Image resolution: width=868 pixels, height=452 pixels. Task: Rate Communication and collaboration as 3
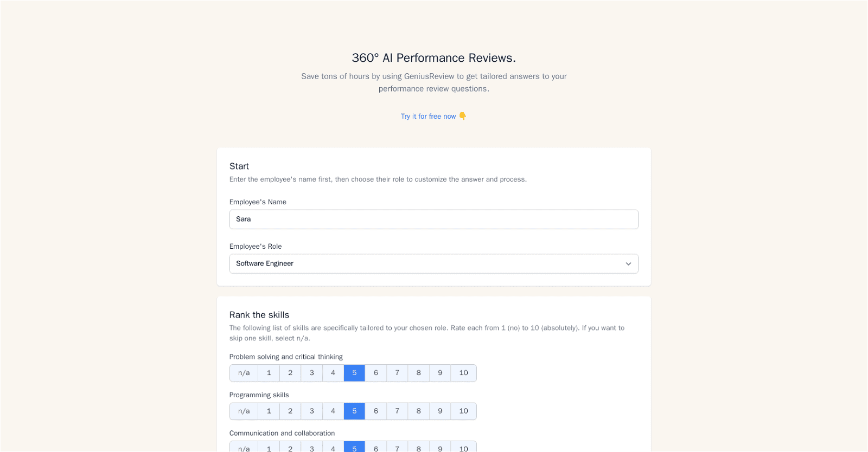coord(311,448)
